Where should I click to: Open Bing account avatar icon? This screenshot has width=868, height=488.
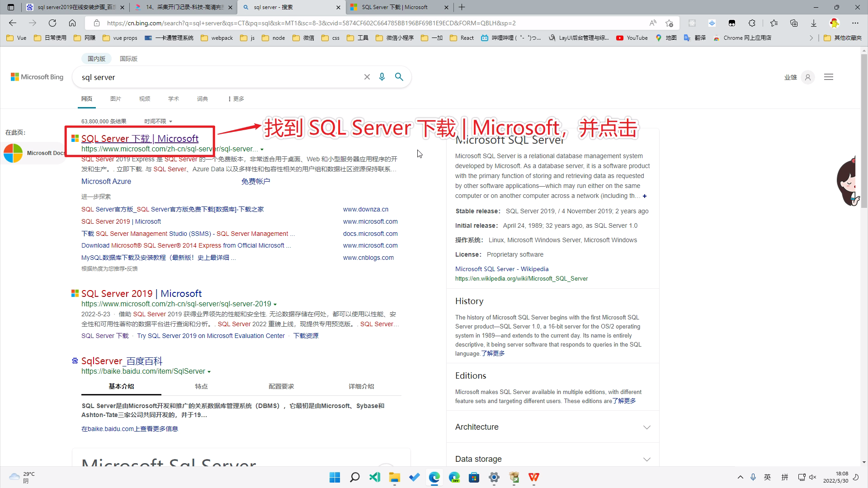point(808,77)
